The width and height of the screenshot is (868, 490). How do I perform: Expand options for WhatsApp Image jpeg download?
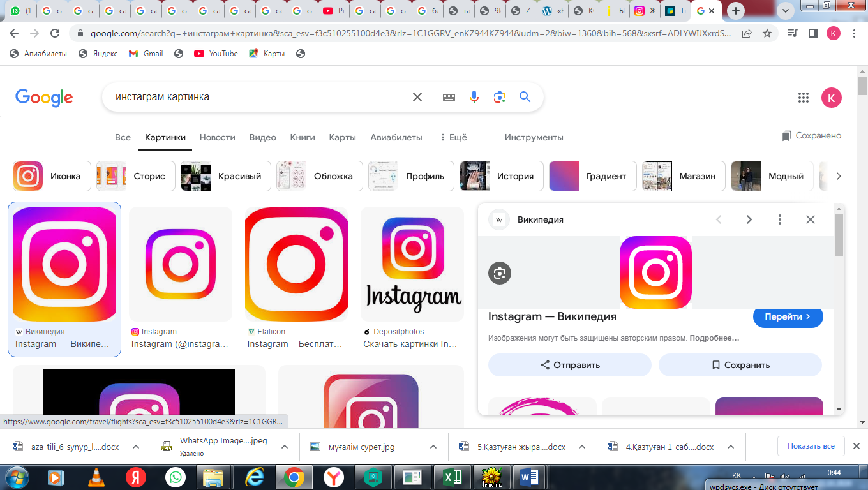click(284, 447)
